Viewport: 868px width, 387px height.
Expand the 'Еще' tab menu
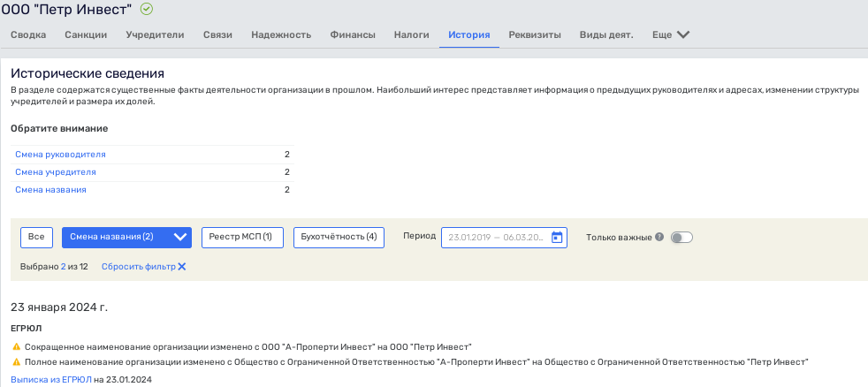670,35
